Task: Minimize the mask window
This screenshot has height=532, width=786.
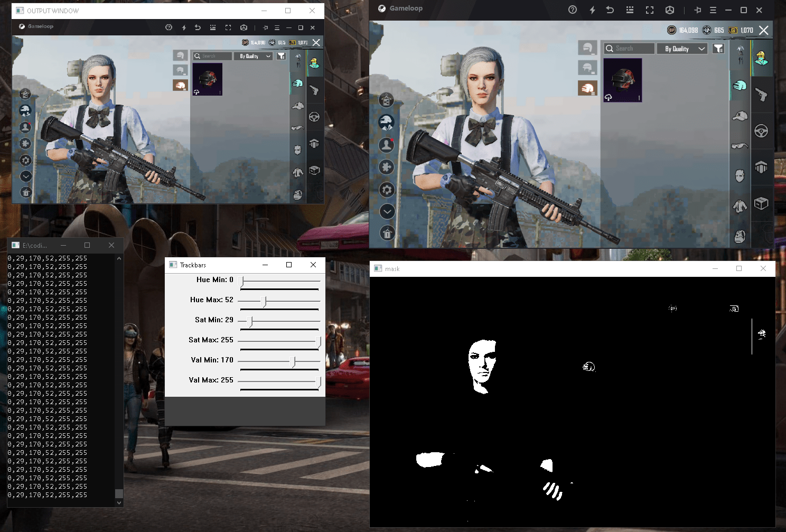Action: (715, 268)
